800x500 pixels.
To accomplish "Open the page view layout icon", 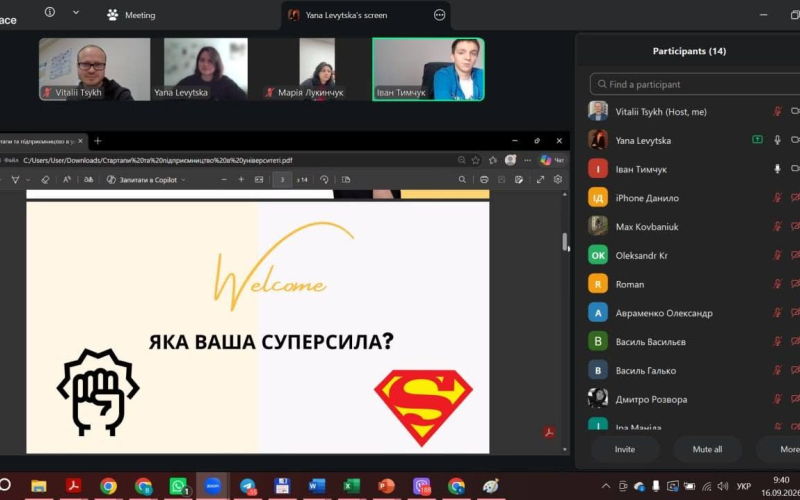I will (346, 180).
